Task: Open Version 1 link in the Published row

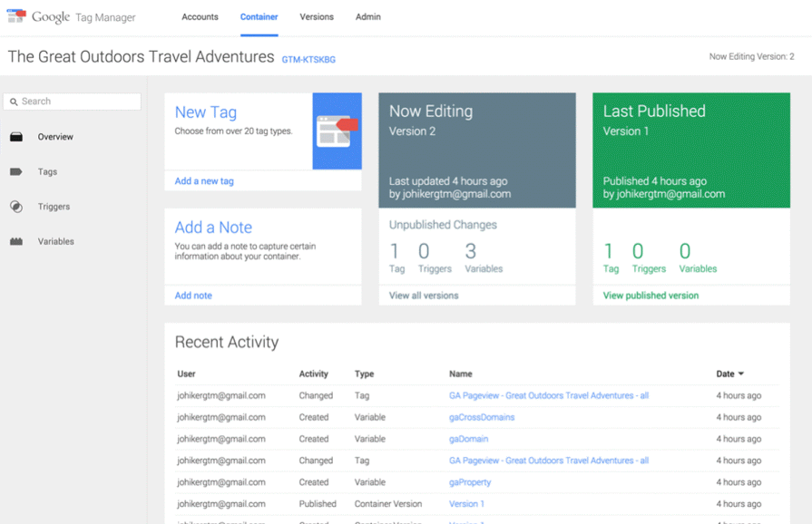Action: coord(466,504)
